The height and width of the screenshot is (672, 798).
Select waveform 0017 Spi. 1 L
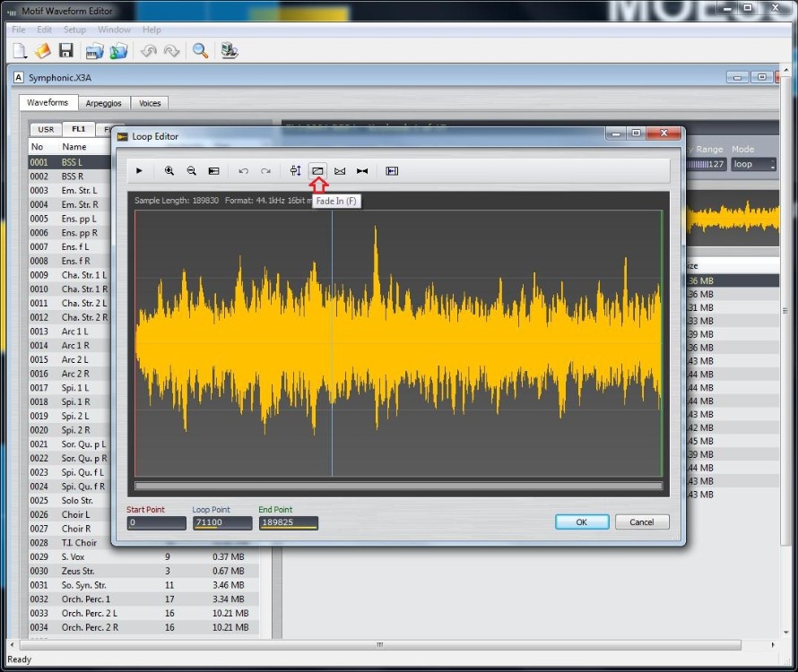[x=70, y=388]
